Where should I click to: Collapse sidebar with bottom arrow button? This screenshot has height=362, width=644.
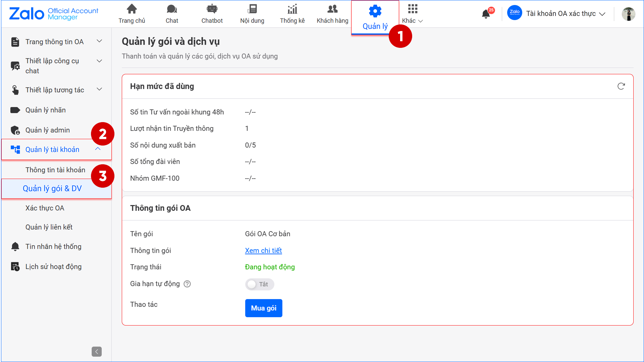pyautogui.click(x=96, y=352)
